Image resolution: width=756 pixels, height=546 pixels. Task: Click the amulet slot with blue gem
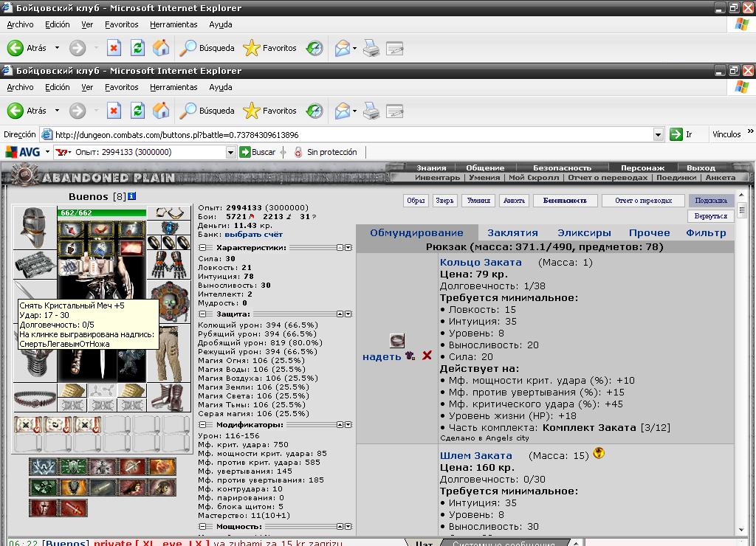[169, 227]
